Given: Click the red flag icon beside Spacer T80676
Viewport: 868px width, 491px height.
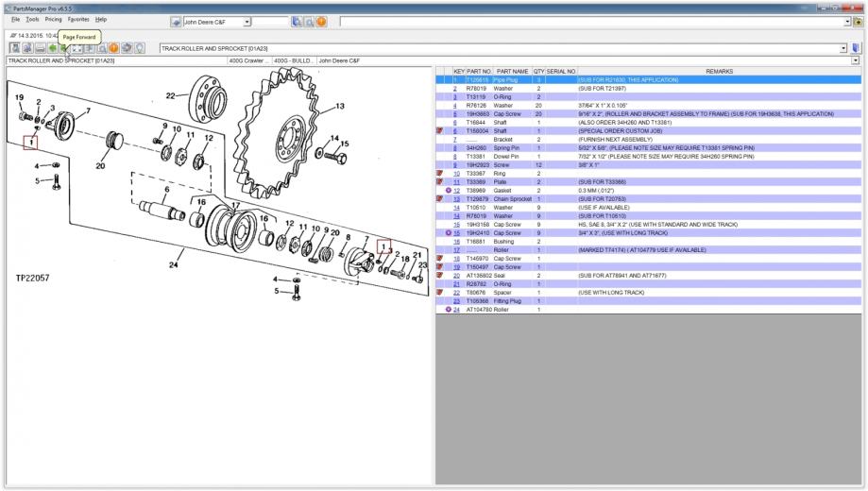Looking at the screenshot, I should (x=440, y=293).
